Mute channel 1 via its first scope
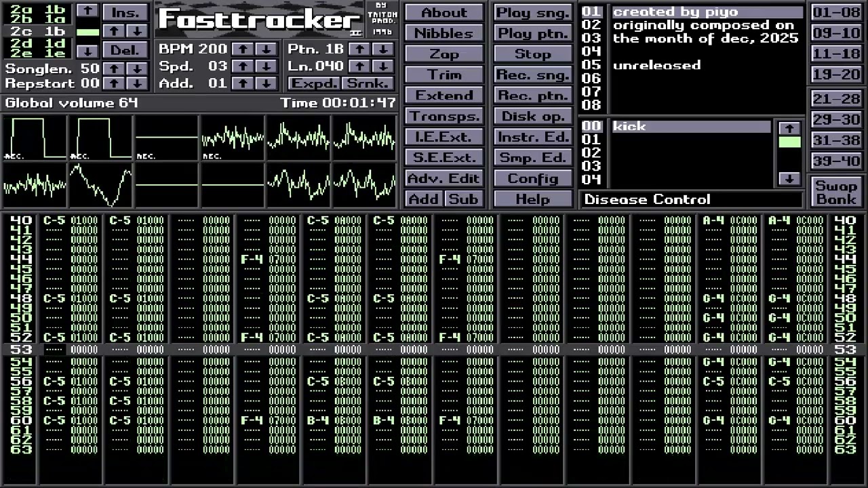This screenshot has height=488, width=868. (35, 138)
